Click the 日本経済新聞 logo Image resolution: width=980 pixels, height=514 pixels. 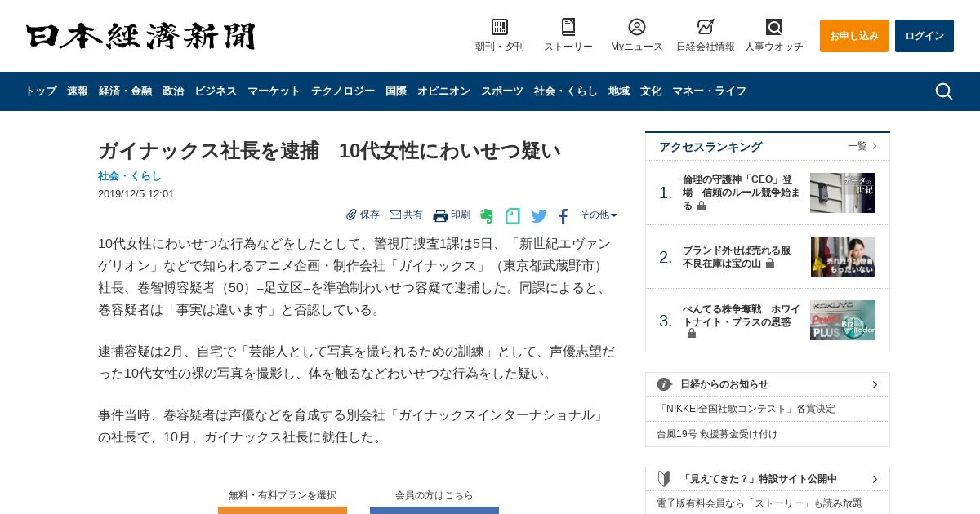point(140,36)
